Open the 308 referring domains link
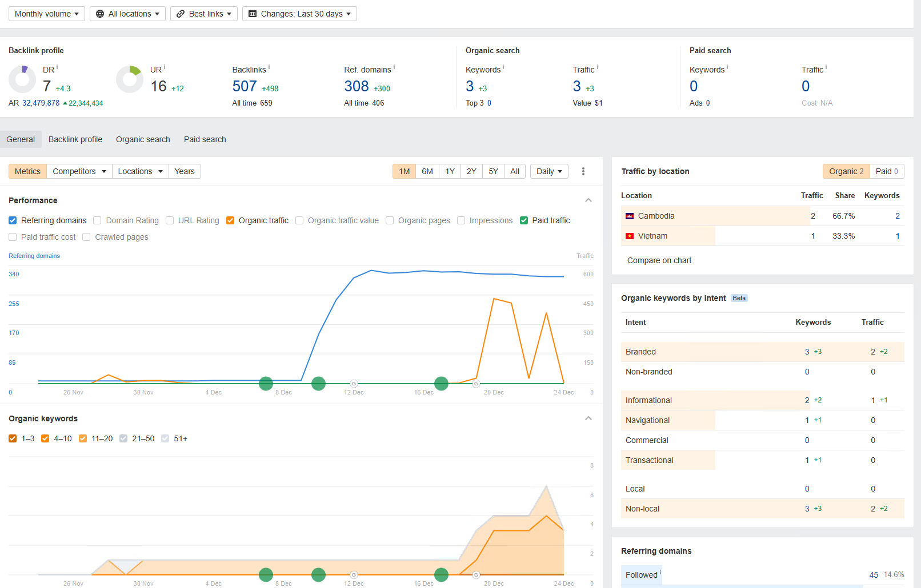The image size is (921, 588). click(x=357, y=86)
